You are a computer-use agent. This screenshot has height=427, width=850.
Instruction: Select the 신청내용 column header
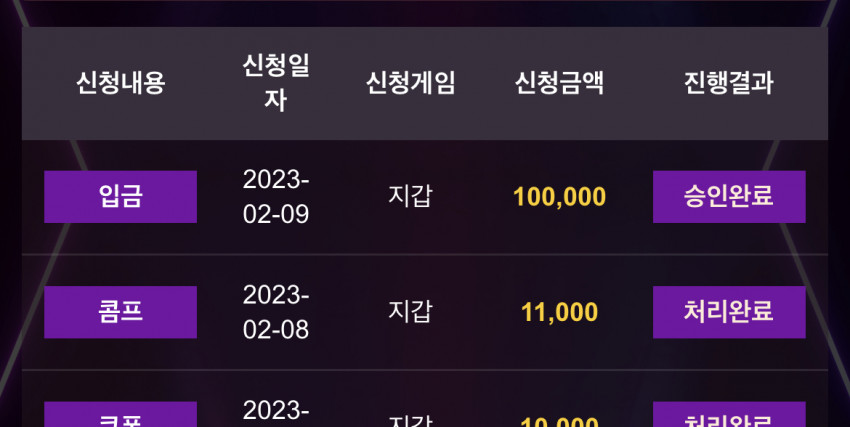pos(120,83)
